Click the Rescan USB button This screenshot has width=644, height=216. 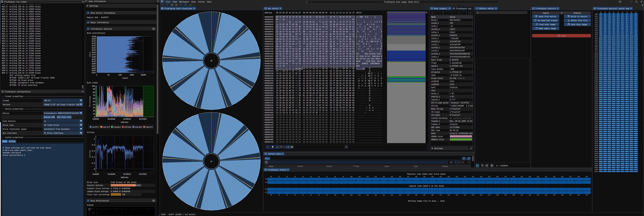click(49, 117)
